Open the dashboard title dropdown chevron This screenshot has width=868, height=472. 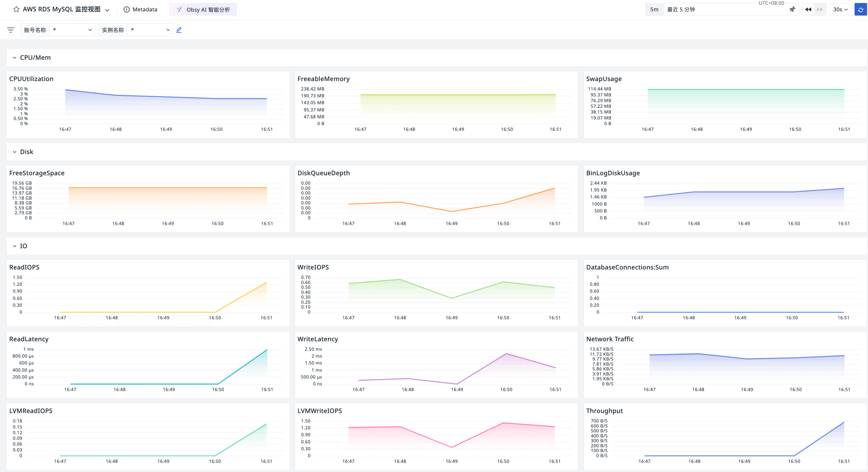(108, 10)
